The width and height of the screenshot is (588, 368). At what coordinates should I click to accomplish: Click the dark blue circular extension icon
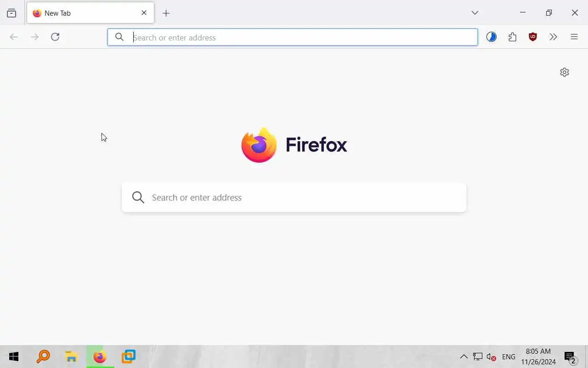pyautogui.click(x=492, y=37)
